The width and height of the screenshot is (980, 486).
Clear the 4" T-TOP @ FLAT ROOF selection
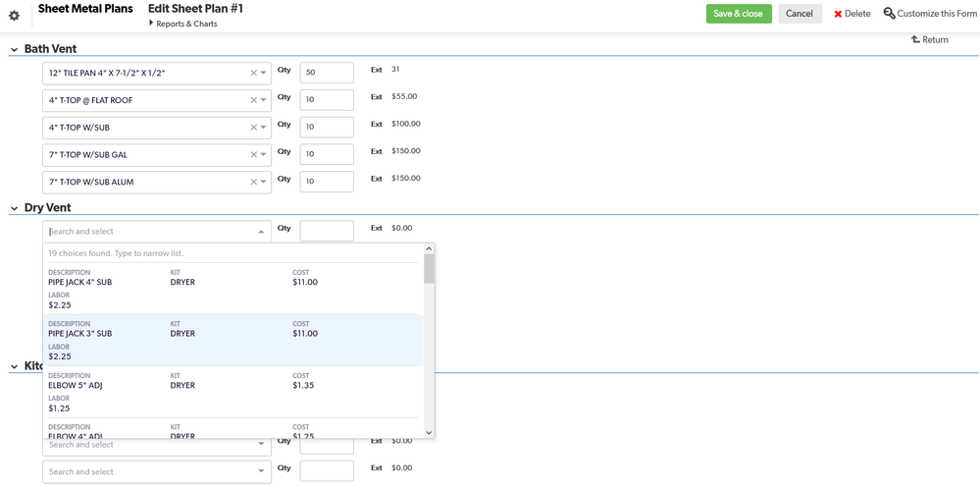[254, 100]
